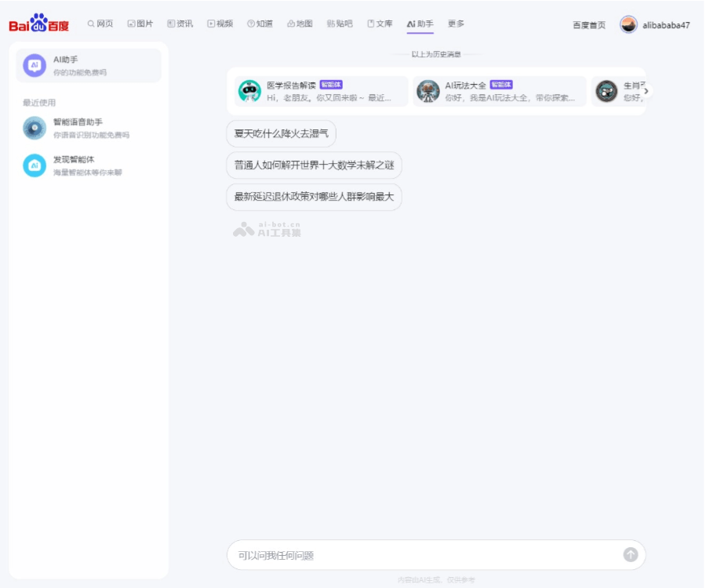Click suggestion 夏天吃什么降火去湿气
This screenshot has width=706, height=588.
282,134
